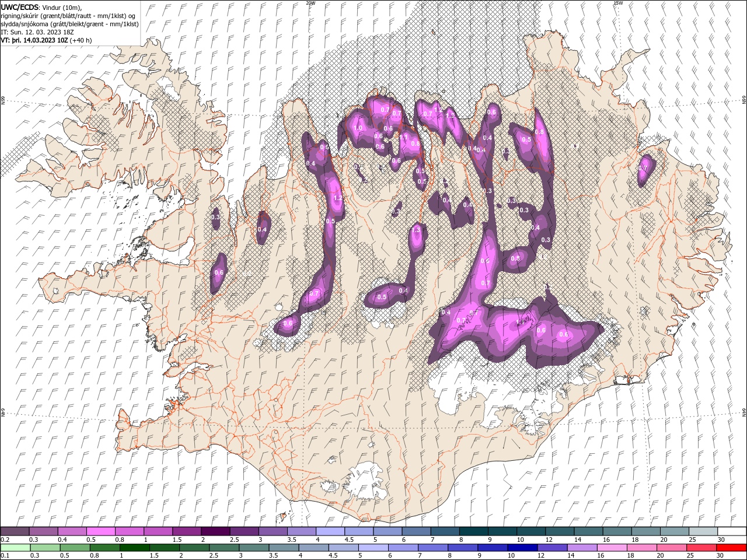Click the "15W" longitude label
This screenshot has height=560, width=747.
pyautogui.click(x=618, y=3)
